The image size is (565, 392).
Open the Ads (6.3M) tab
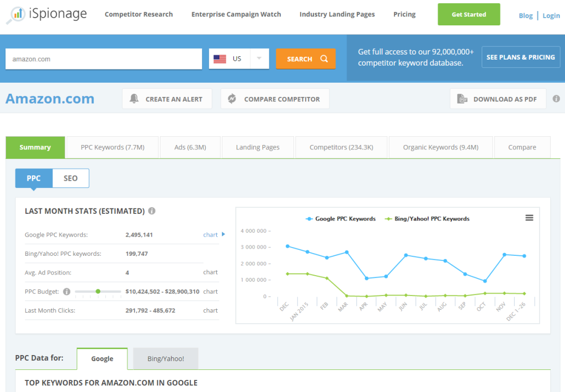pos(190,147)
